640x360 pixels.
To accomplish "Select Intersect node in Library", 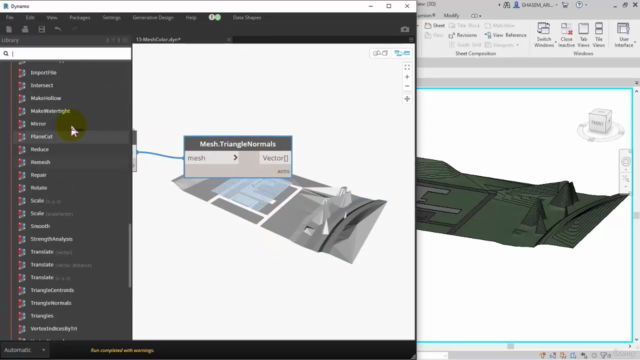I will tap(42, 85).
